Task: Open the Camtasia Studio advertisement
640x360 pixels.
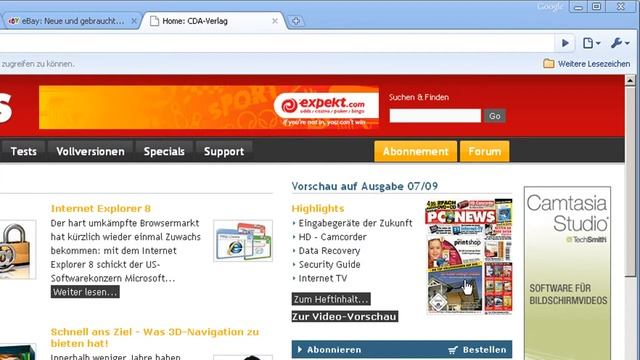Action: point(567,273)
